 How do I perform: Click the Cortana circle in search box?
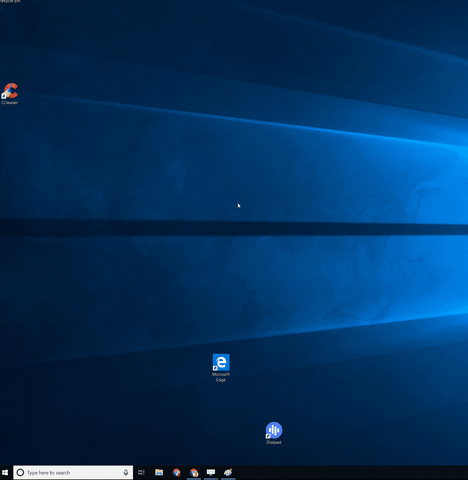(x=20, y=472)
